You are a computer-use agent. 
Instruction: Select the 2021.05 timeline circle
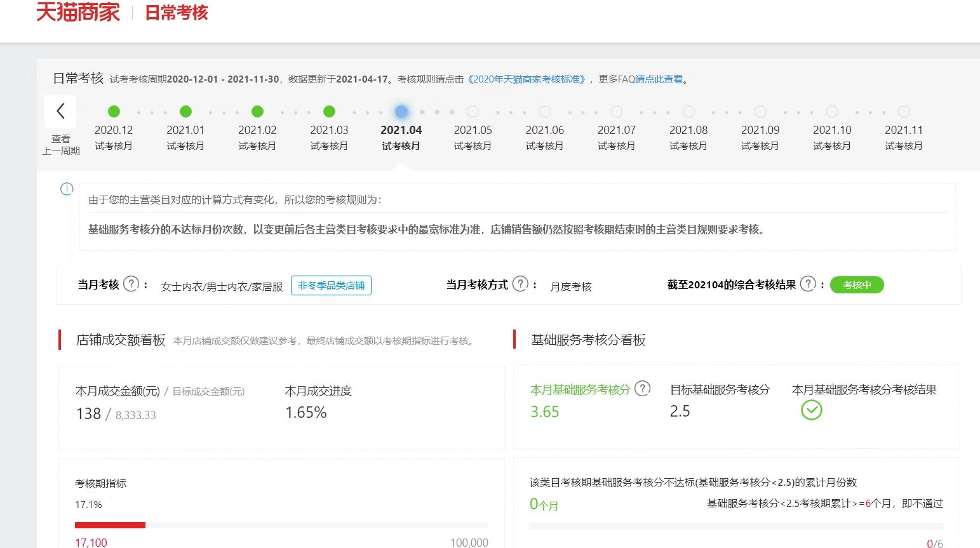pyautogui.click(x=473, y=112)
